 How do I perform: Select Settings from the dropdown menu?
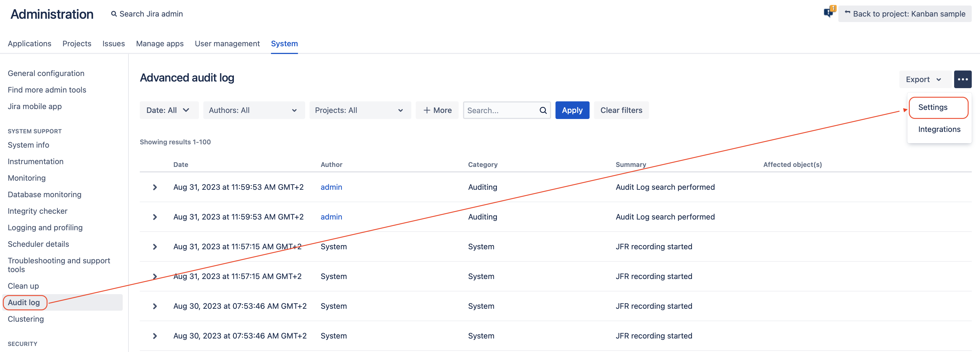click(932, 107)
